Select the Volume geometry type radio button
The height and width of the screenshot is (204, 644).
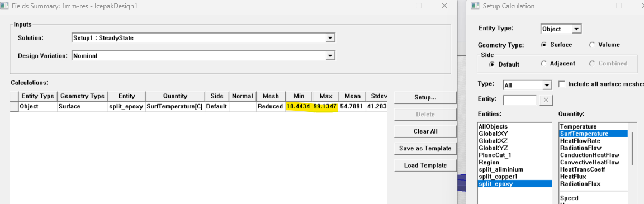(x=592, y=45)
